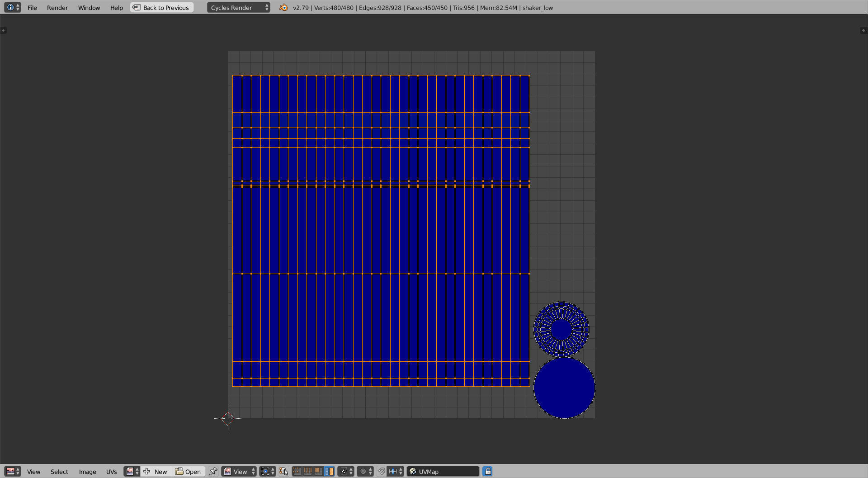Toggle the snap magnet icon
Viewport: 868px width, 478px height.
coord(382,471)
